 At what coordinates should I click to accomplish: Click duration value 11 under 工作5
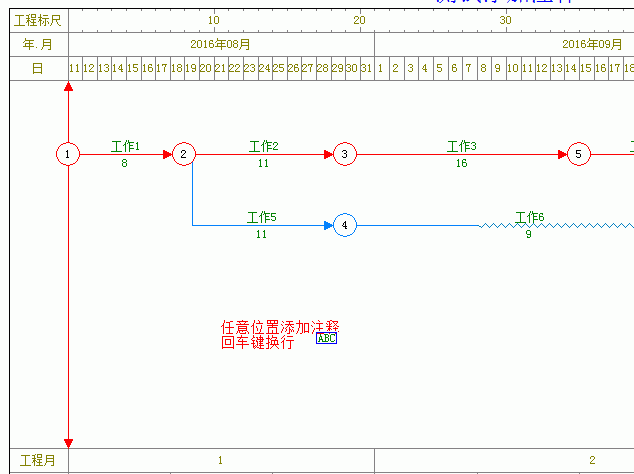tap(261, 234)
